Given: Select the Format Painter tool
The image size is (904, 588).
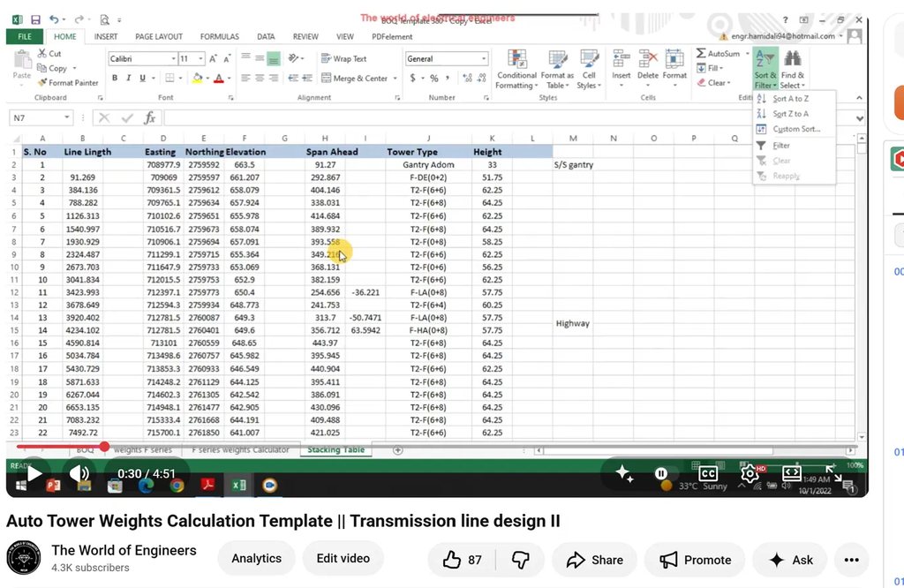Looking at the screenshot, I should 68,82.
